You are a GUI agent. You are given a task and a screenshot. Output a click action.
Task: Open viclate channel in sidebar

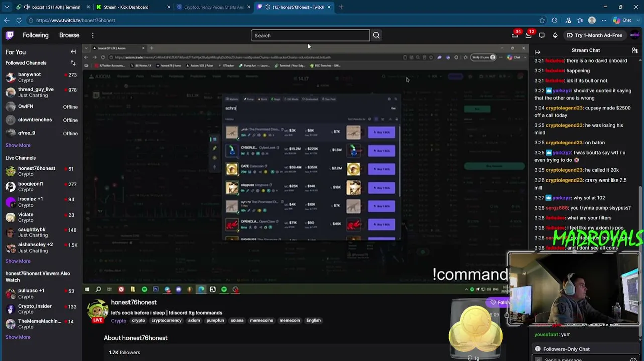(41, 217)
